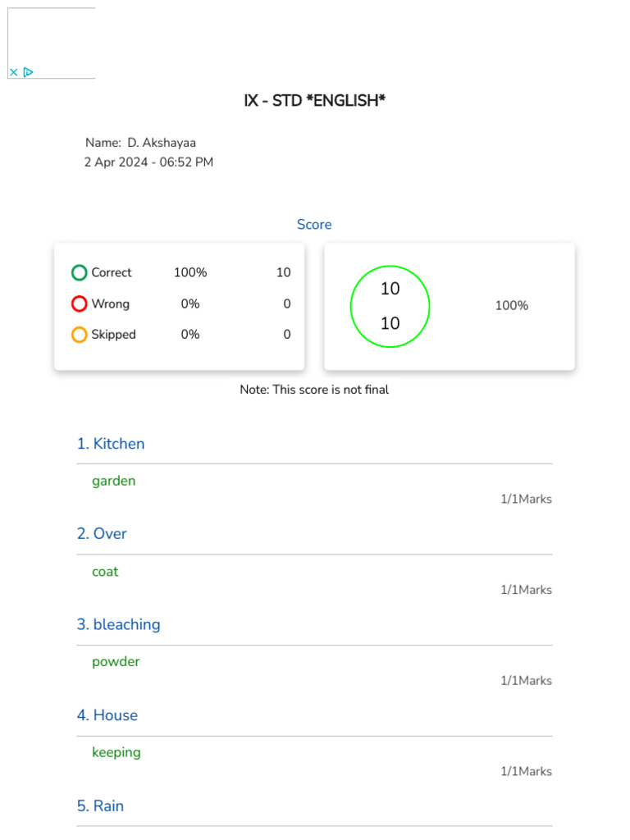Image resolution: width=630 pixels, height=840 pixels.
Task: Select question 5. Rain
Action: [100, 806]
